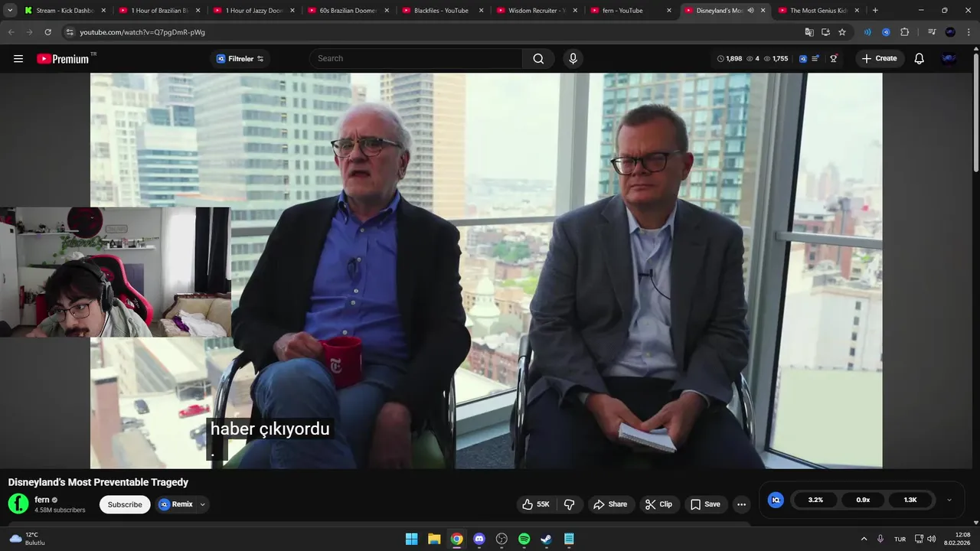Open the tab search dropdown arrow
This screenshot has width=980, height=551.
point(10,11)
